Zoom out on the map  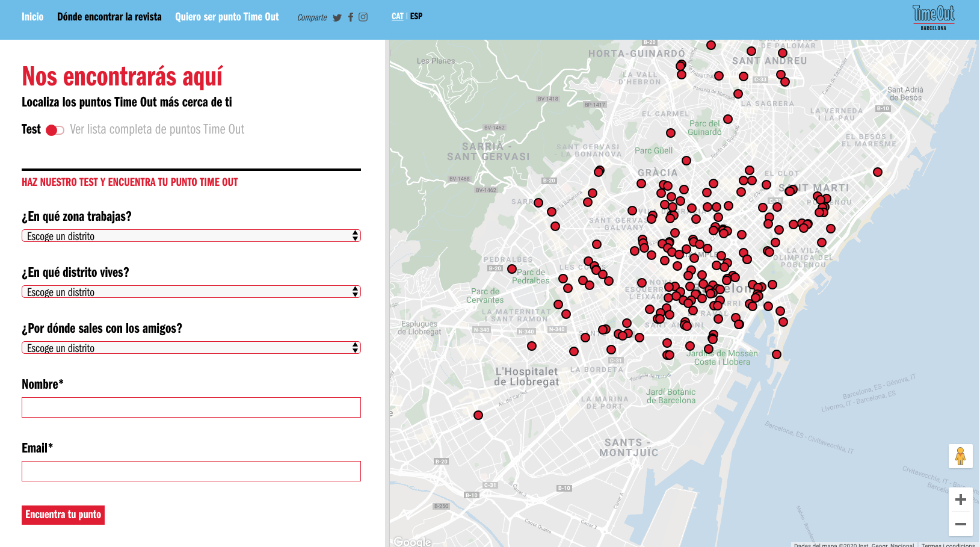coord(961,524)
